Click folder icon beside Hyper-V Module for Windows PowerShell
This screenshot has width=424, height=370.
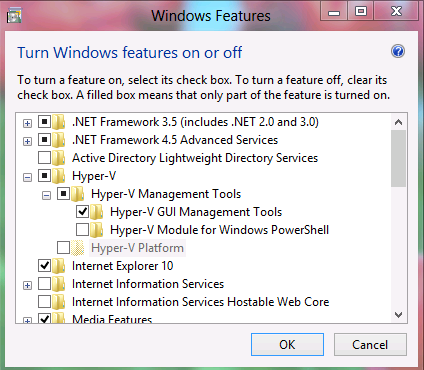click(x=97, y=230)
